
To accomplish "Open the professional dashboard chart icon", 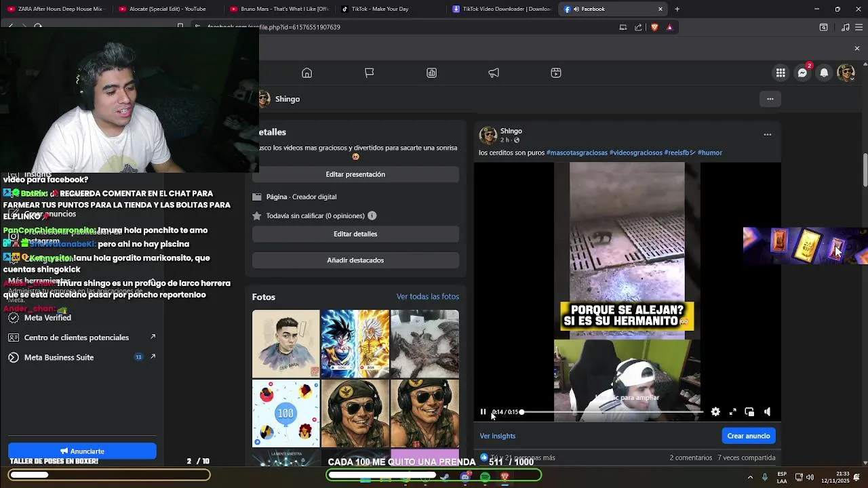I will [x=431, y=73].
